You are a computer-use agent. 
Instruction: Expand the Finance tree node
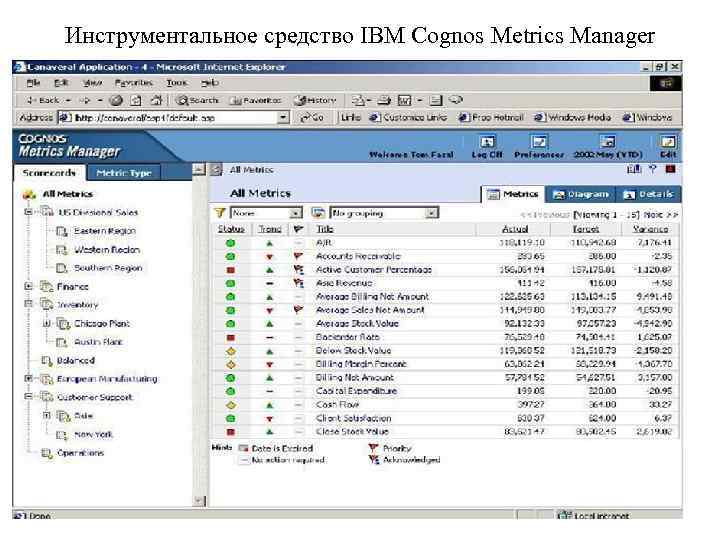(28, 286)
